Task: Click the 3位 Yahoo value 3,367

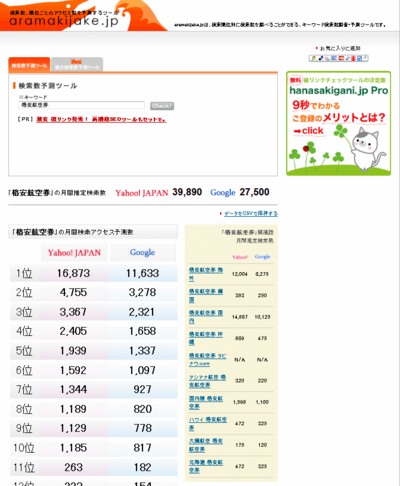Action: click(x=73, y=312)
